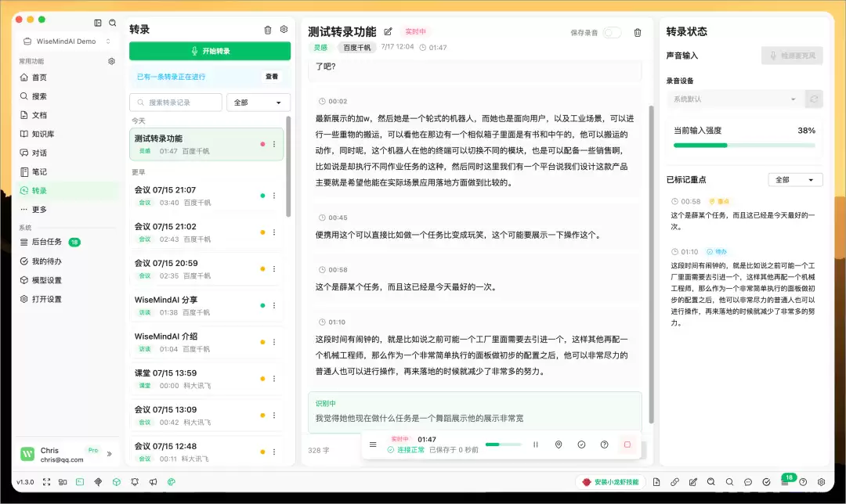Open transcription list settings gear
This screenshot has height=504, width=846.
tap(284, 30)
